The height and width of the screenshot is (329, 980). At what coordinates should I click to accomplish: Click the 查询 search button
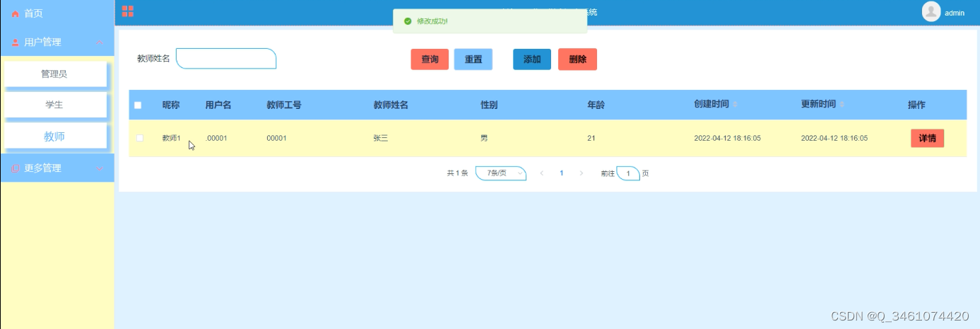[430, 59]
